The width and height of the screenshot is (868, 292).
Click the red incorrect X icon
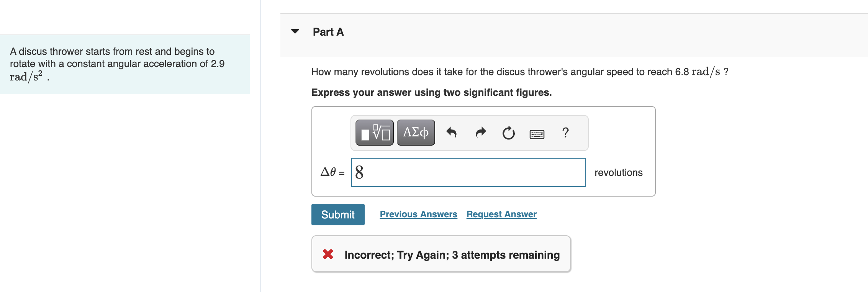point(328,254)
